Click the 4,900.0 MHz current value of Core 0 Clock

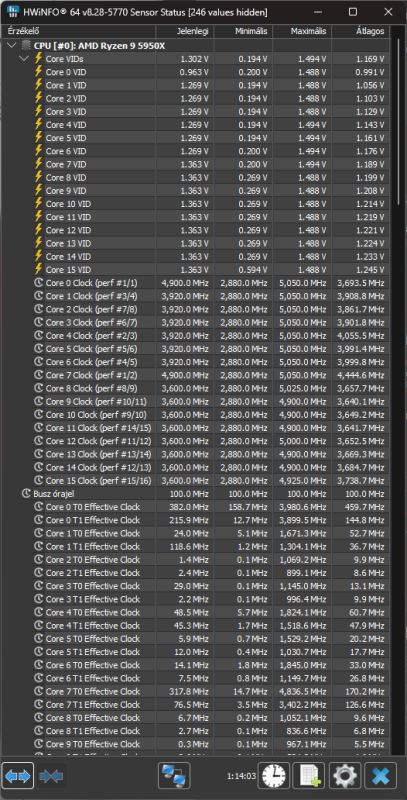pyautogui.click(x=185, y=283)
